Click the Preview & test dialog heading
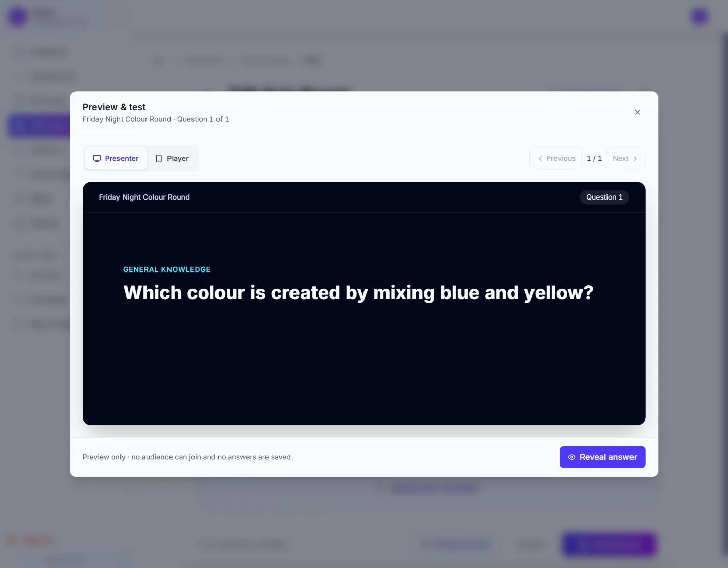Screen dimensions: 728x568 (x=114, y=107)
